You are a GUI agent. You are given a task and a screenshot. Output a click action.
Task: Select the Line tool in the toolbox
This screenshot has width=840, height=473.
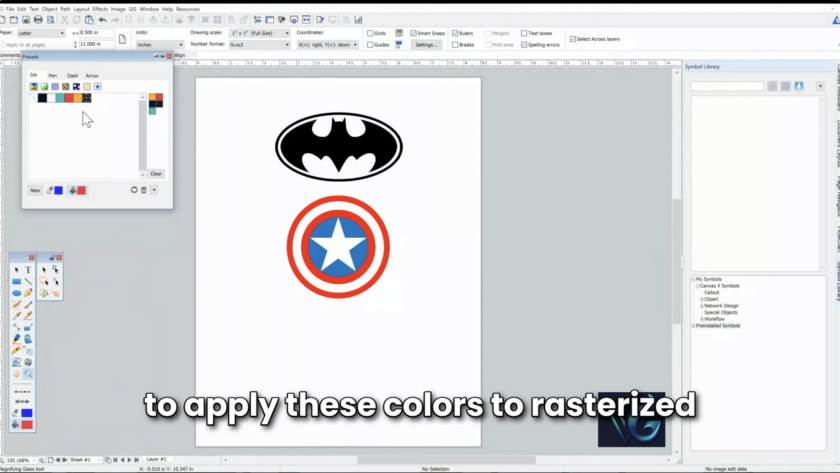(x=28, y=281)
